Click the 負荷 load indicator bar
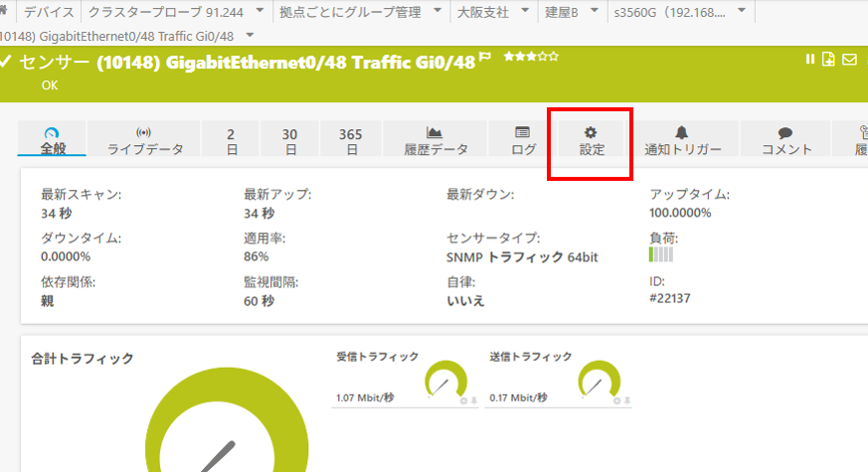This screenshot has width=868, height=472. pyautogui.click(x=660, y=255)
